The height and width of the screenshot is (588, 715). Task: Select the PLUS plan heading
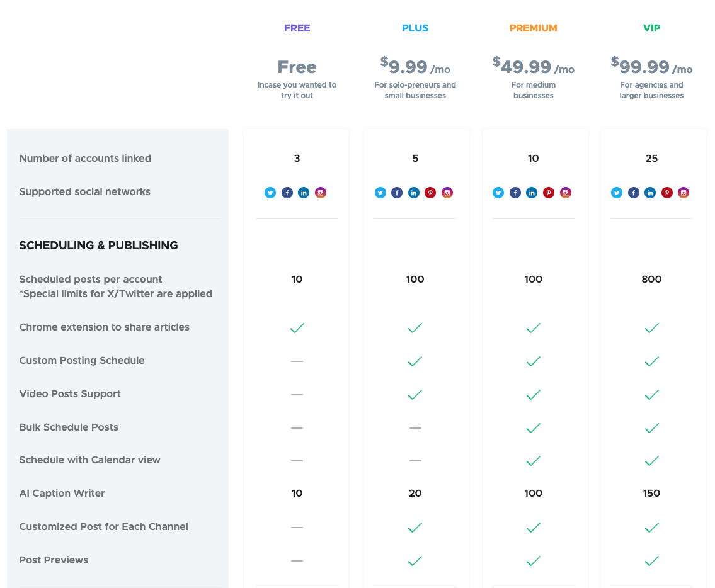tap(415, 28)
